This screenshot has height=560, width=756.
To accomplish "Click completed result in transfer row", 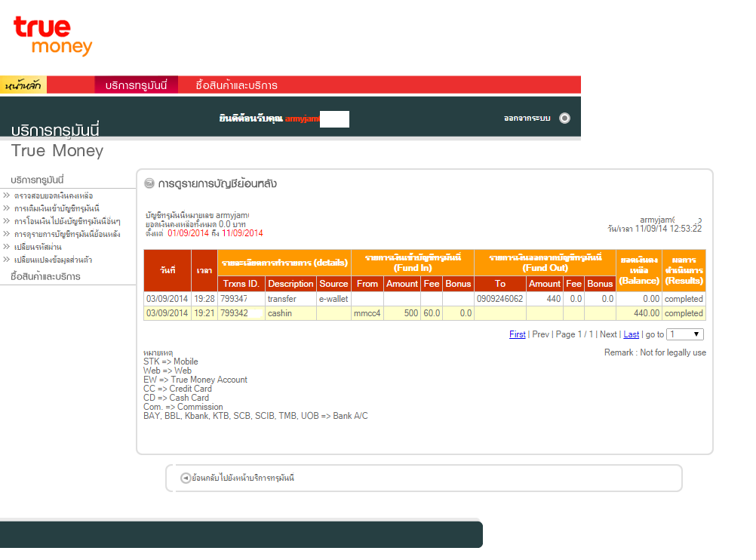I will 684,299.
